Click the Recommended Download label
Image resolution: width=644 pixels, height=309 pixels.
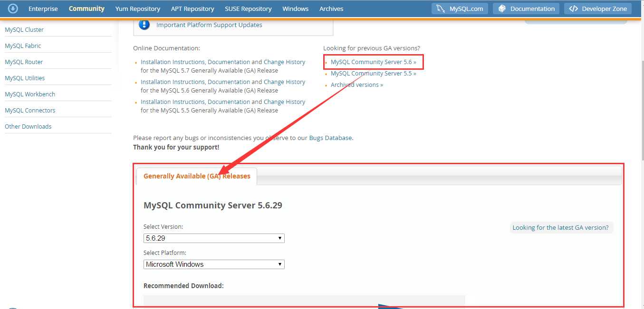[183, 286]
